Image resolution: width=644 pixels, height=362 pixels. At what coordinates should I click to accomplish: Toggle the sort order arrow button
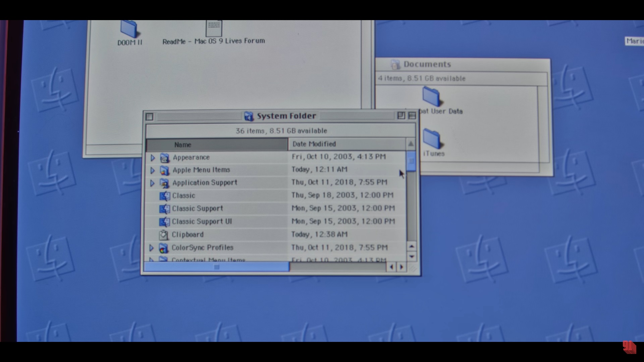[411, 144]
